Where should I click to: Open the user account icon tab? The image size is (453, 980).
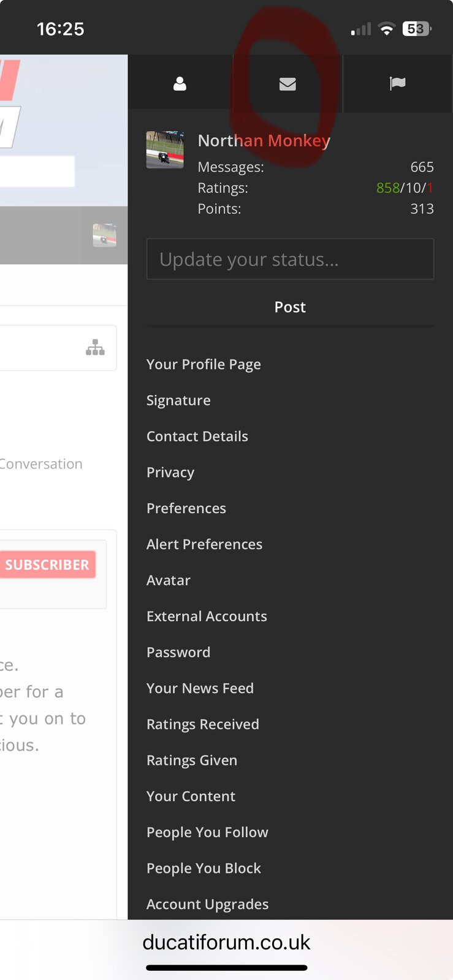click(x=180, y=84)
